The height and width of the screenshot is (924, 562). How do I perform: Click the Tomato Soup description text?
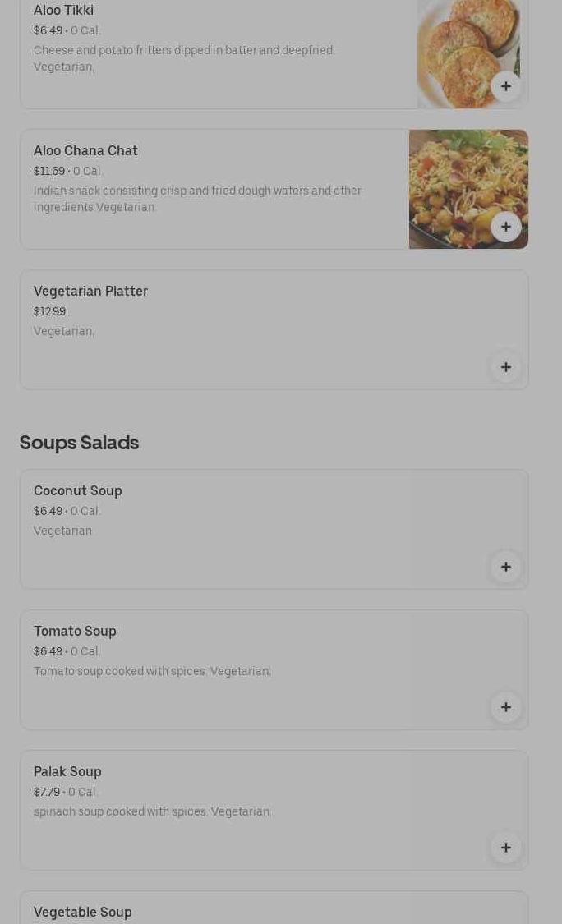pyautogui.click(x=152, y=671)
